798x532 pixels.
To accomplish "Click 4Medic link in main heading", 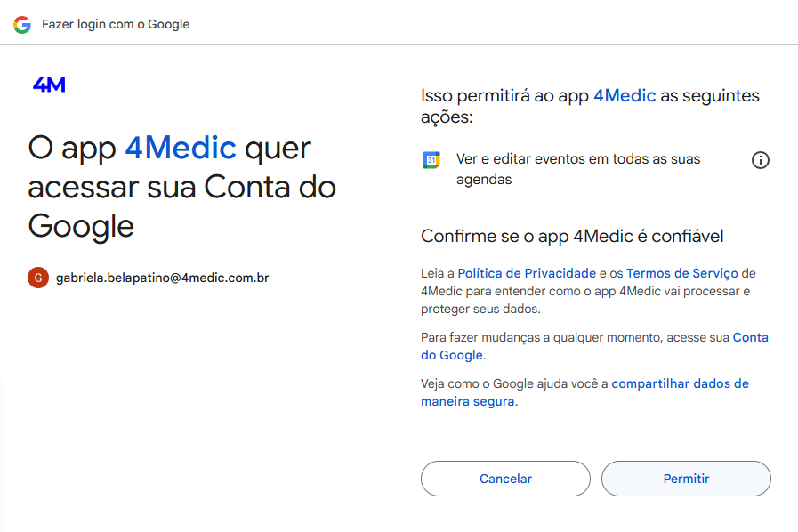I will [181, 148].
